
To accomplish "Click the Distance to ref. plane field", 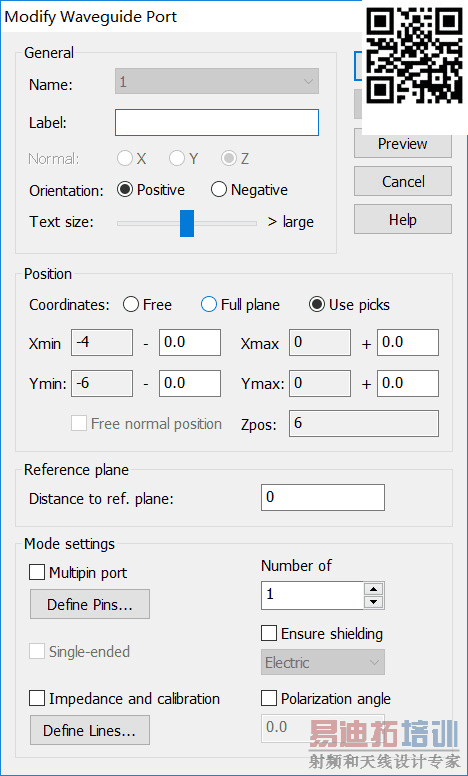I will (323, 497).
